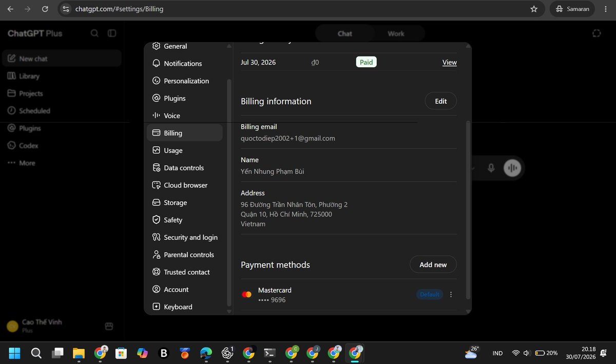Open Storage settings
The width and height of the screenshot is (616, 364).
(185, 203)
